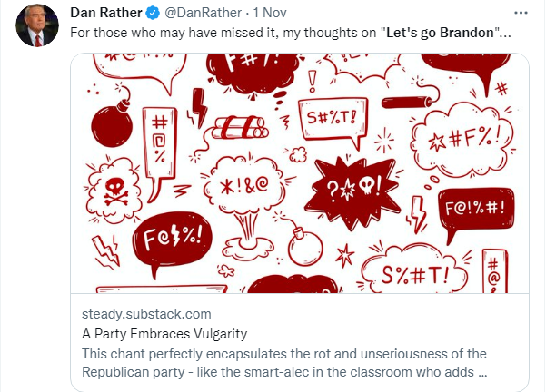
Task: Click the solid red bomb illustration
Action: [x=112, y=121]
